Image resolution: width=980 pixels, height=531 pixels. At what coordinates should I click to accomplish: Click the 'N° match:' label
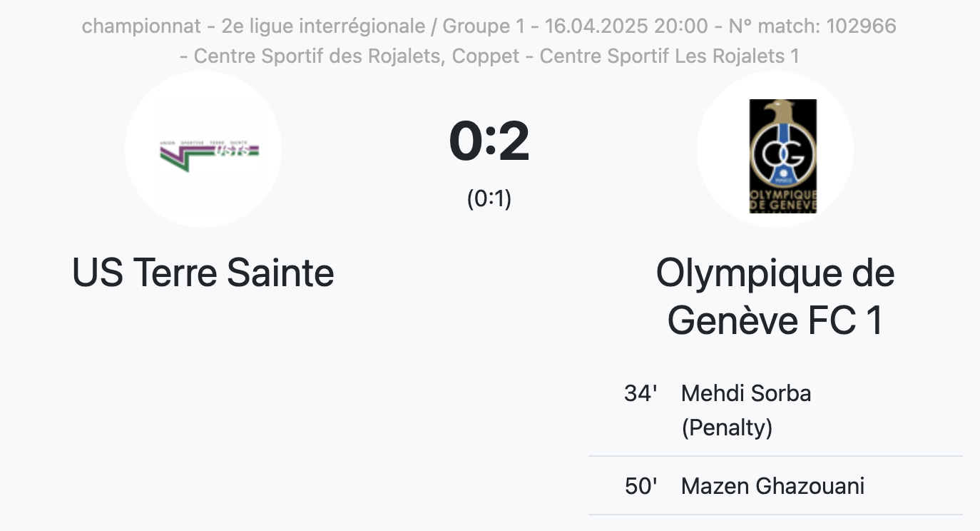pyautogui.click(x=774, y=26)
